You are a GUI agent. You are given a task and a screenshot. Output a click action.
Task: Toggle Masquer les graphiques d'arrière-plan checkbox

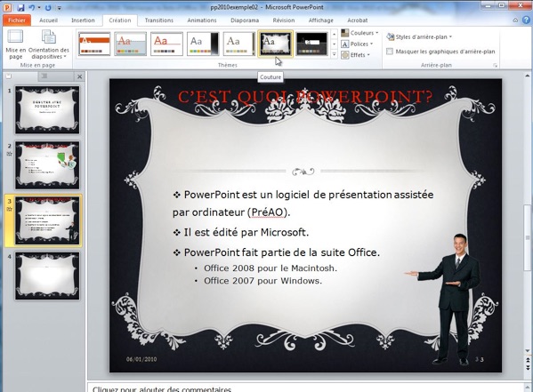[x=390, y=52]
